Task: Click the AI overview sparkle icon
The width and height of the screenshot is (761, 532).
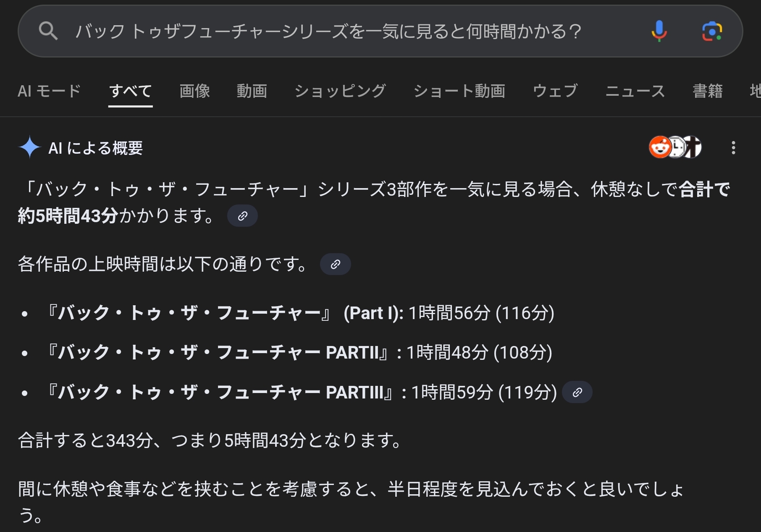Action: coord(29,147)
